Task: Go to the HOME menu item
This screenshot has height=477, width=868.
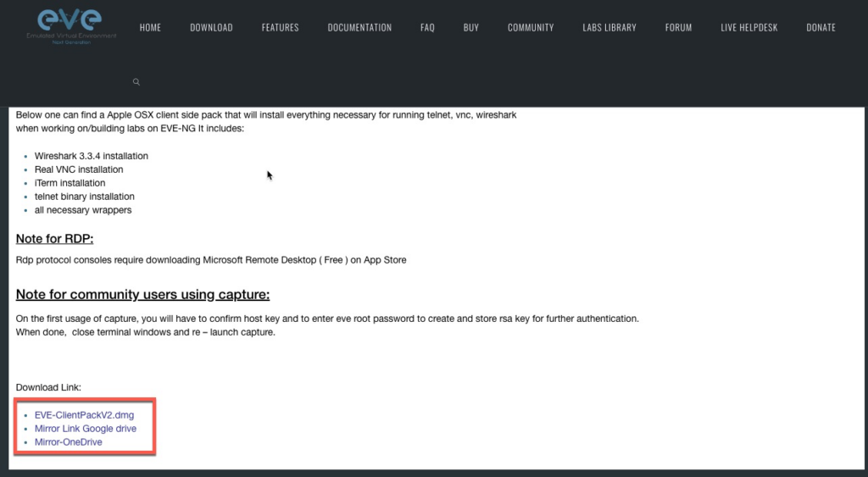Action: [x=150, y=27]
